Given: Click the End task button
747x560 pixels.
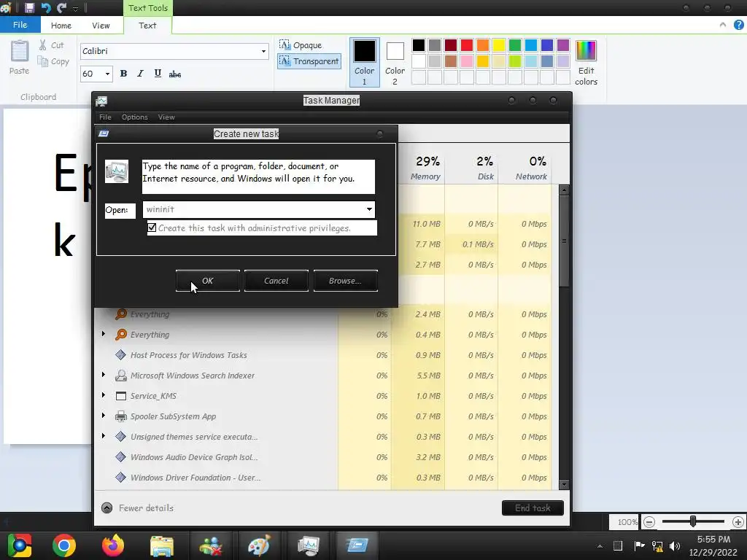Looking at the screenshot, I should (x=533, y=508).
